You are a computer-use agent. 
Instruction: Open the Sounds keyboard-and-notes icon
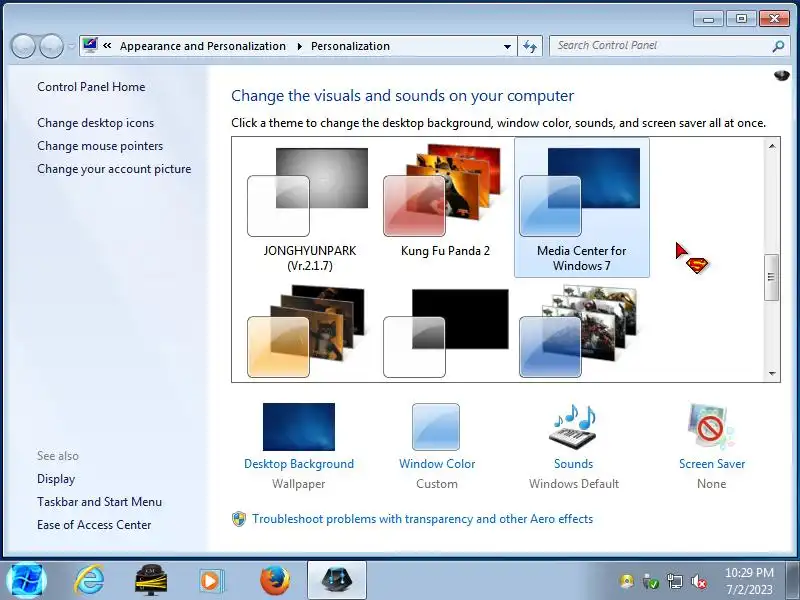click(573, 427)
